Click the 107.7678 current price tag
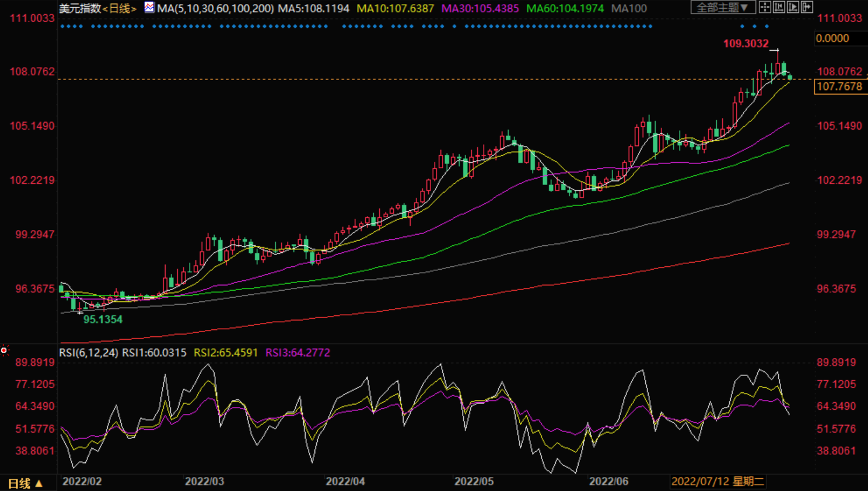Image resolution: width=868 pixels, height=491 pixels. [x=839, y=86]
